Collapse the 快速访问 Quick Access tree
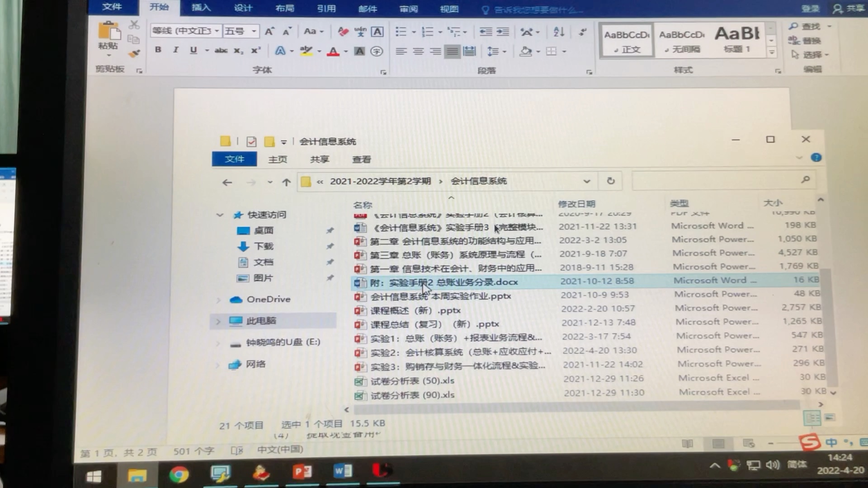 coord(220,215)
